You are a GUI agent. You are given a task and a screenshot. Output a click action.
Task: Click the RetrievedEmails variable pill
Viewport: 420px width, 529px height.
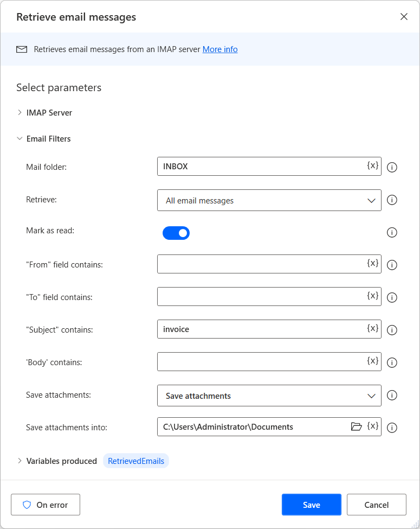pos(136,461)
